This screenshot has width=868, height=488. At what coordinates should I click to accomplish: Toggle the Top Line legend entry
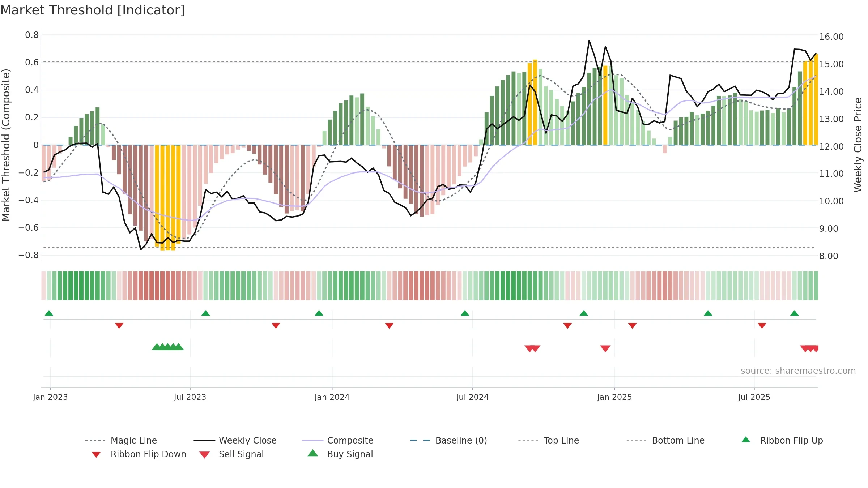point(549,440)
